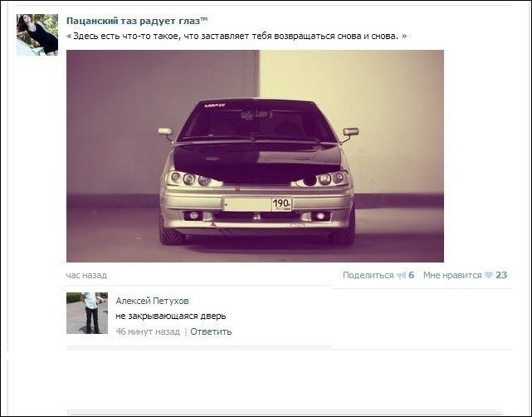
Task: Click the Поделиться link
Action: click(x=368, y=275)
